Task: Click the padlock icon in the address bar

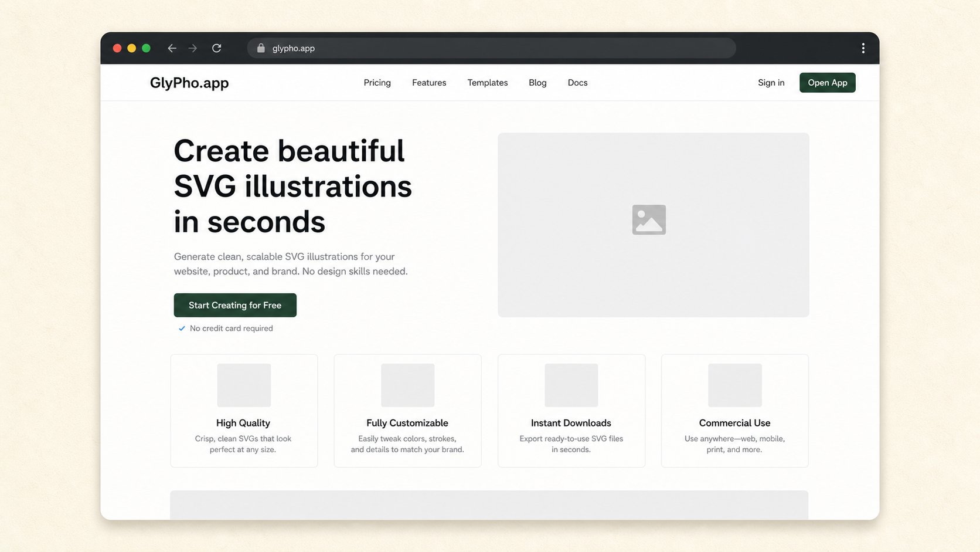Action: pyautogui.click(x=261, y=48)
